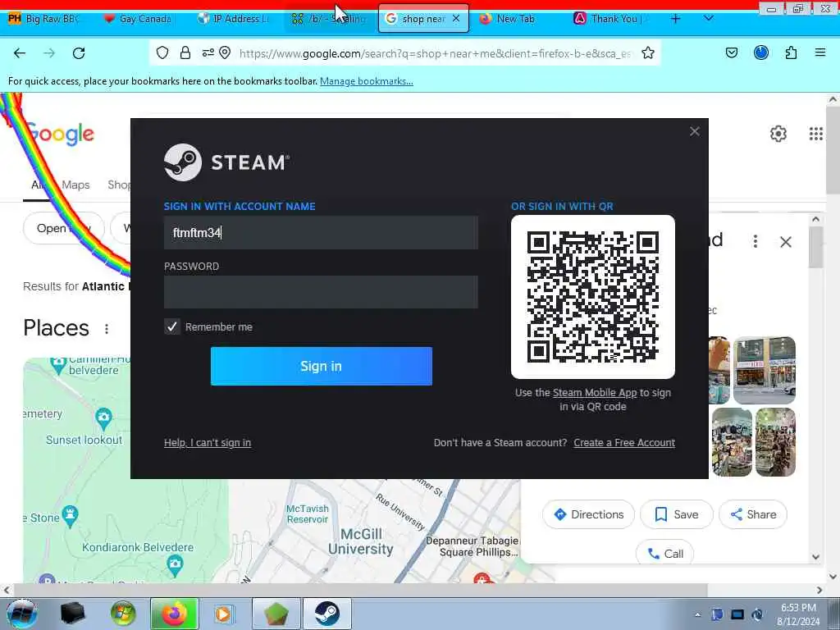
Task: Open Create a Free Account link
Action: (x=624, y=442)
